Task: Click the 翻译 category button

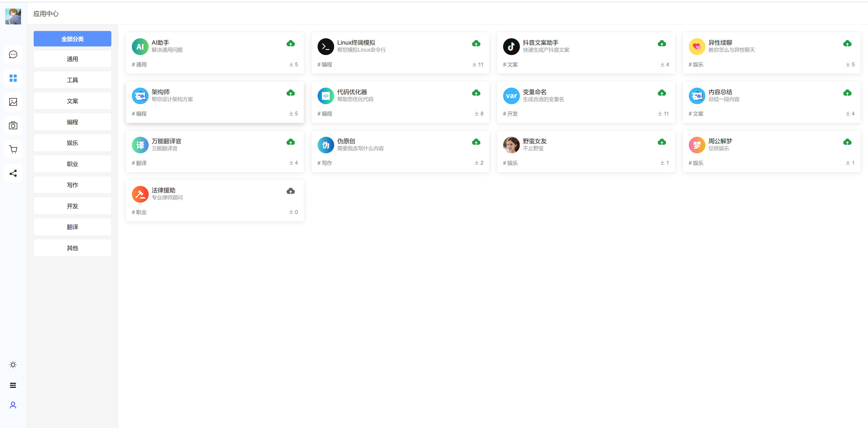Action: tap(72, 227)
